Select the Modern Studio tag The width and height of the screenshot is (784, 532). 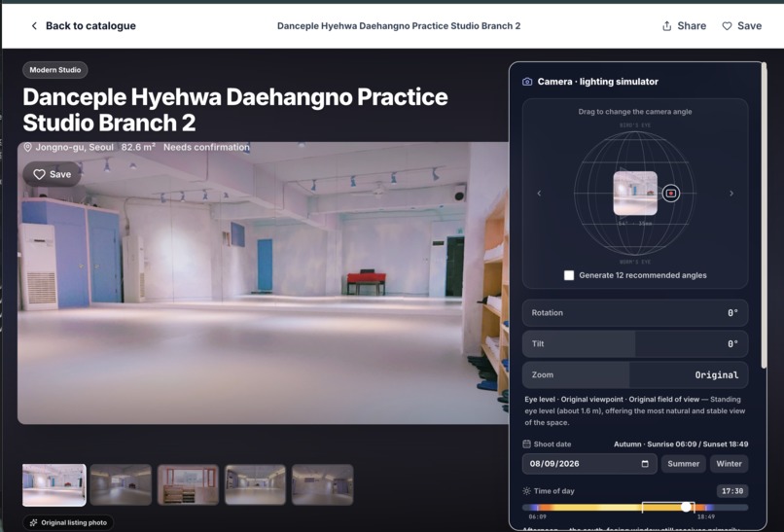(55, 70)
